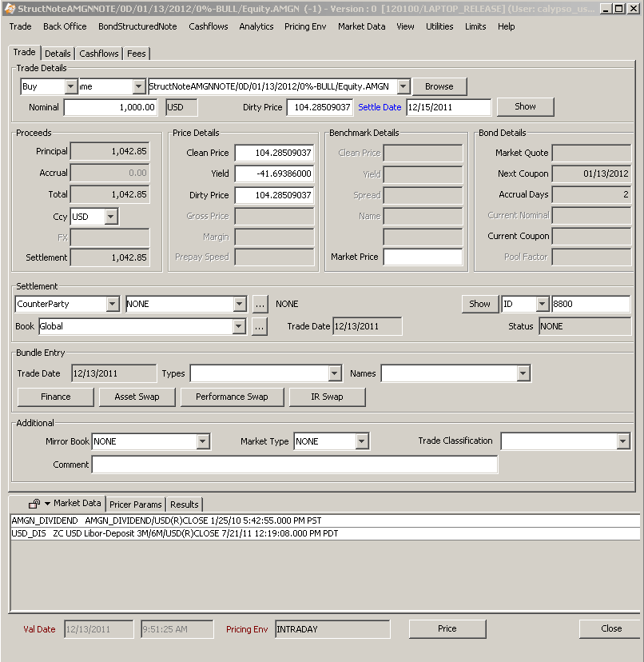644x662 pixels.
Task: Switch to the Details tab
Action: pos(58,54)
